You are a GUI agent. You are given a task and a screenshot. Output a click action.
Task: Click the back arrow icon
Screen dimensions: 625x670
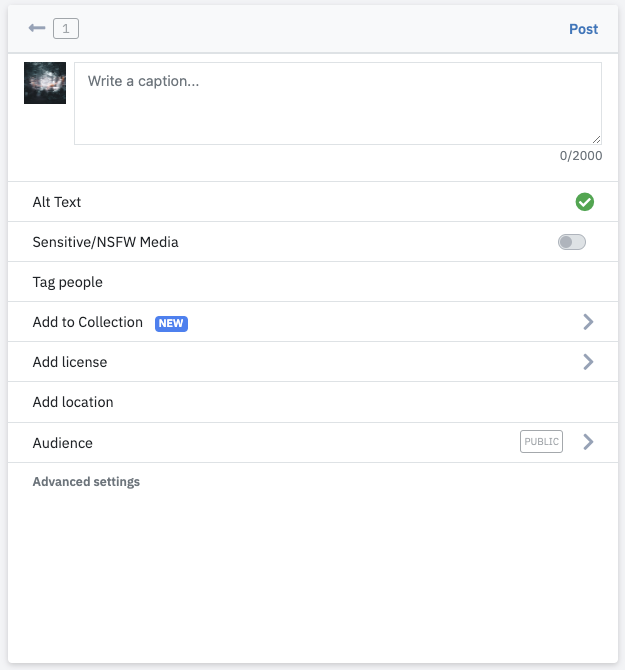coord(37,28)
